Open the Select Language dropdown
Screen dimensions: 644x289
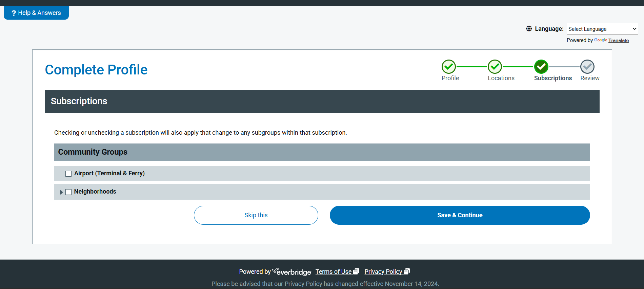[x=602, y=29]
